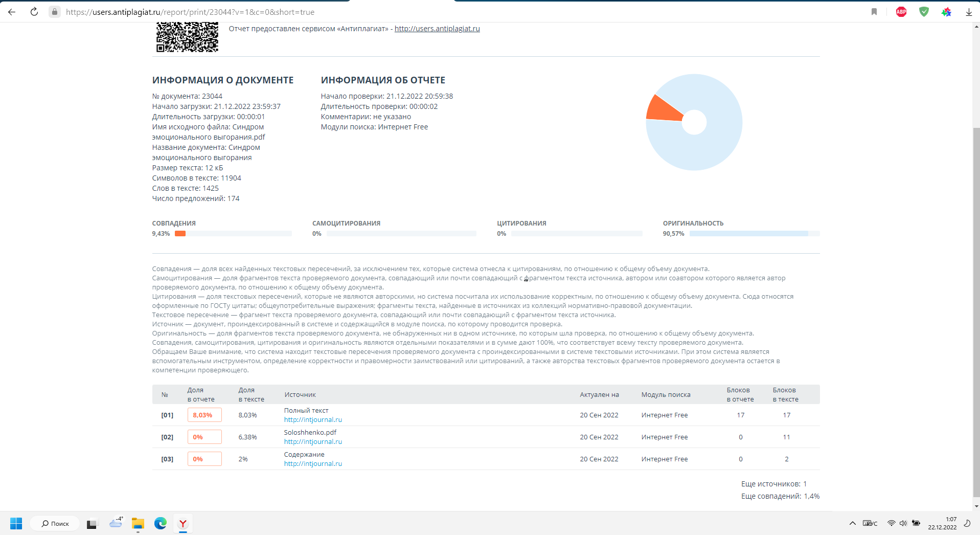980x535 pixels.
Task: Open intjournal.ru link for Полный текст source
Action: point(313,420)
